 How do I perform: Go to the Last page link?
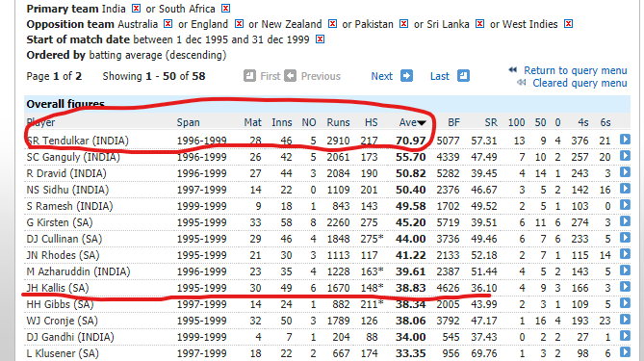[x=440, y=76]
